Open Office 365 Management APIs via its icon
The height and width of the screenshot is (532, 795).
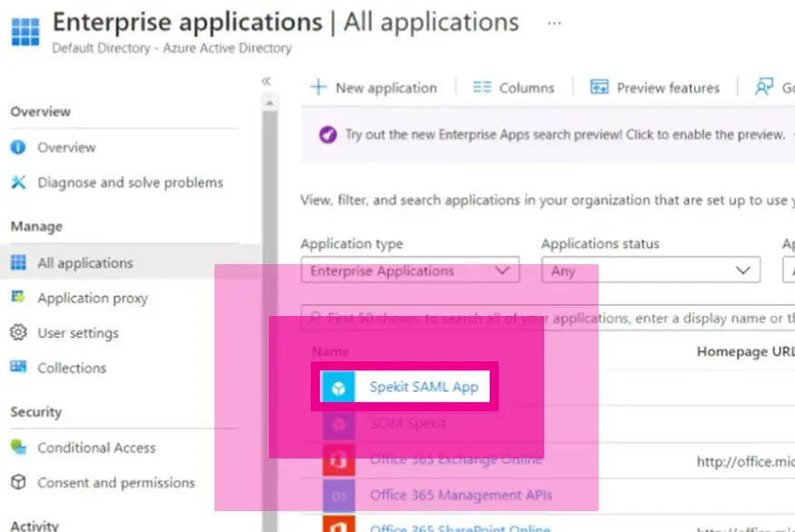click(338, 495)
